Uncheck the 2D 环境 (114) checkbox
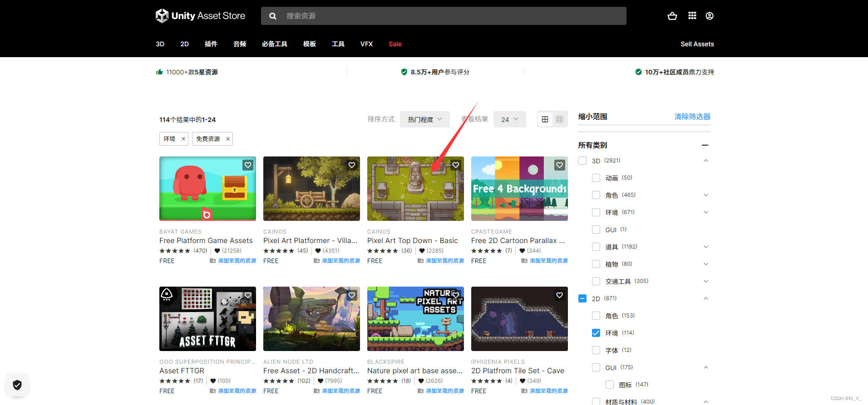The image size is (868, 405). click(x=596, y=333)
